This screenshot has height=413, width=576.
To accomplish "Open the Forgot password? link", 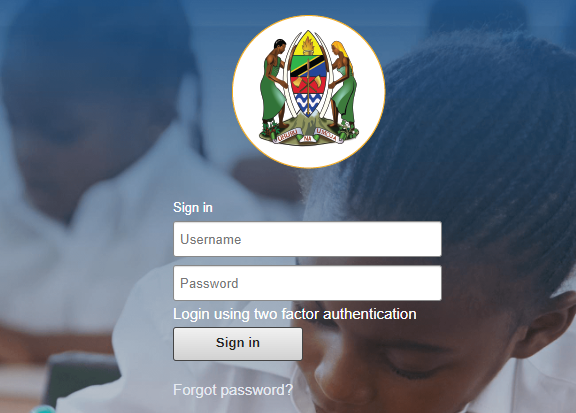I will click(x=233, y=390).
